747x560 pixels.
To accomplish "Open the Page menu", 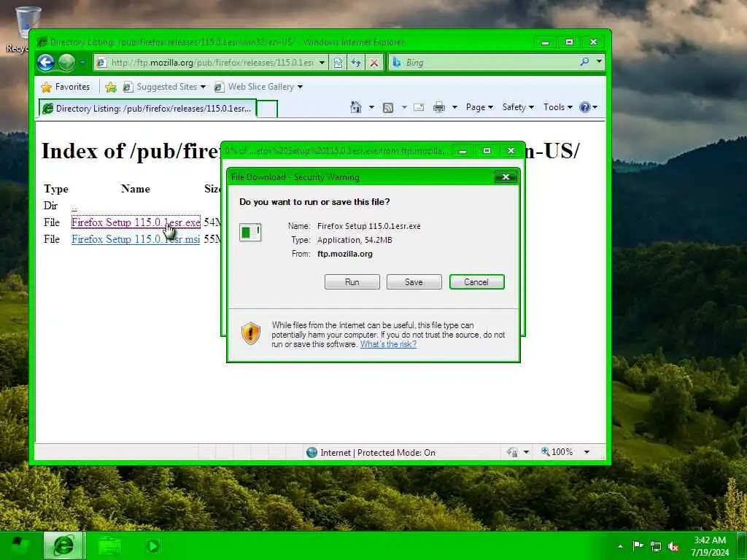I will (479, 107).
